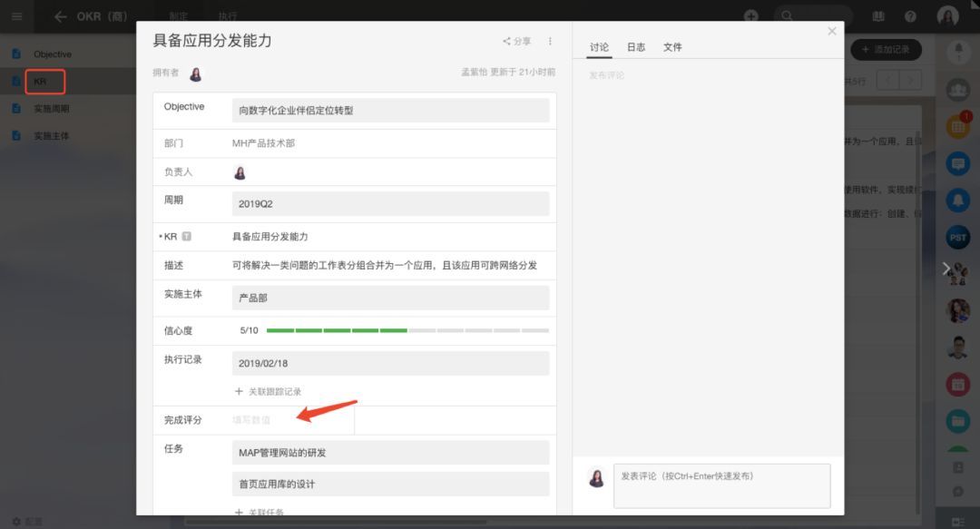Select the KR worksheet in left sidebar
This screenshot has height=529, width=980.
click(x=40, y=82)
